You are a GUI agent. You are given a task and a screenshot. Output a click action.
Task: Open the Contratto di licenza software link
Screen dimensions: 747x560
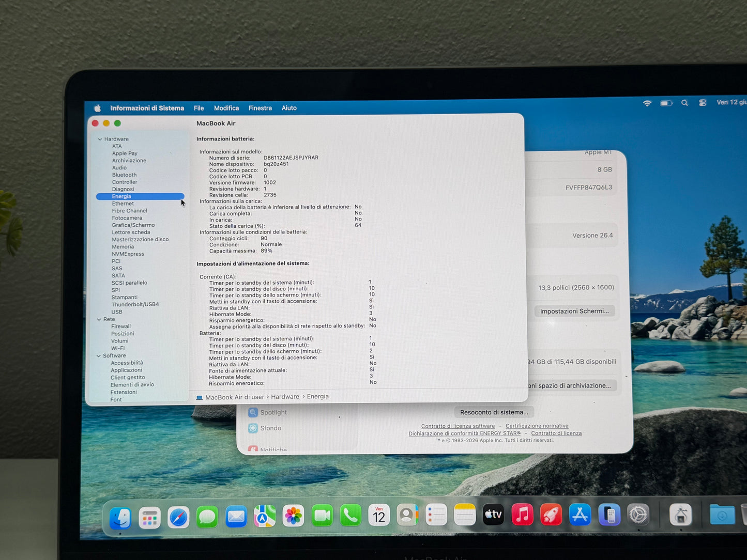(x=458, y=426)
